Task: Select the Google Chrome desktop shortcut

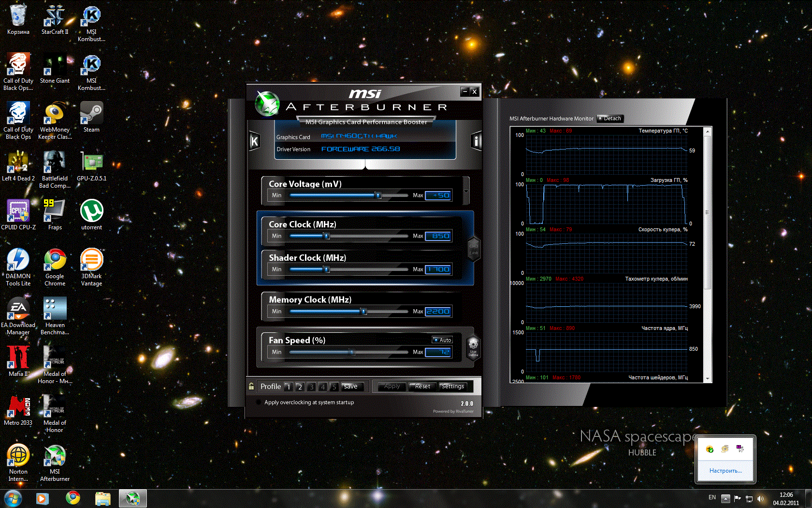Action: coord(55,268)
